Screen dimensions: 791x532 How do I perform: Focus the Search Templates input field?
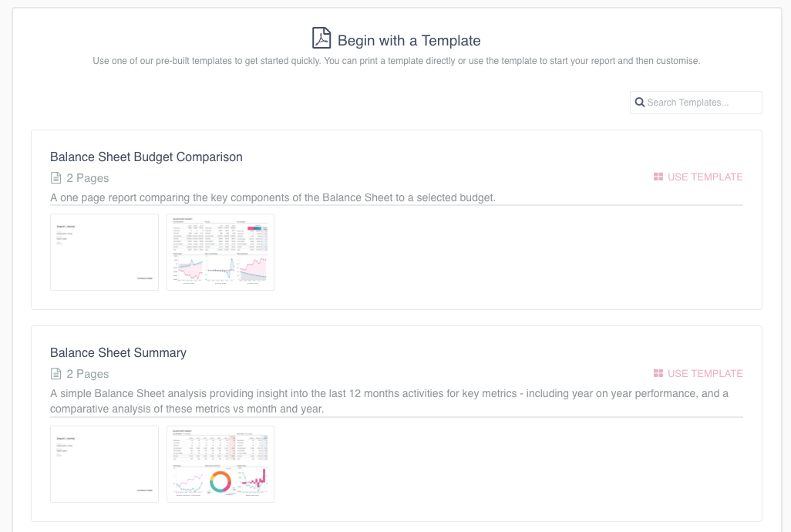(695, 103)
